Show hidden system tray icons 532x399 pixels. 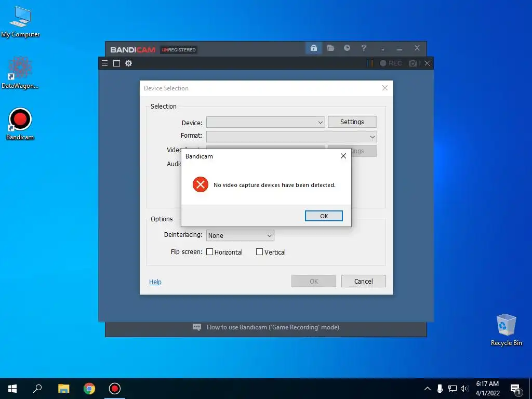(428, 389)
